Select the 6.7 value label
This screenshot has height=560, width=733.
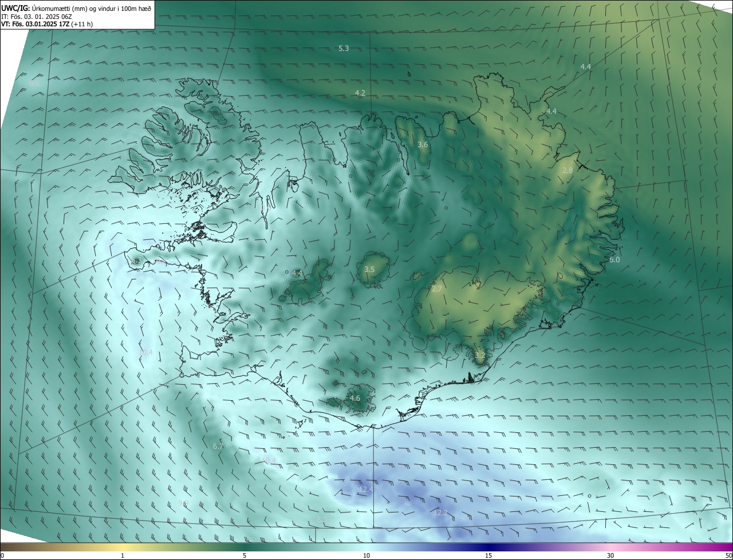pyautogui.click(x=218, y=447)
